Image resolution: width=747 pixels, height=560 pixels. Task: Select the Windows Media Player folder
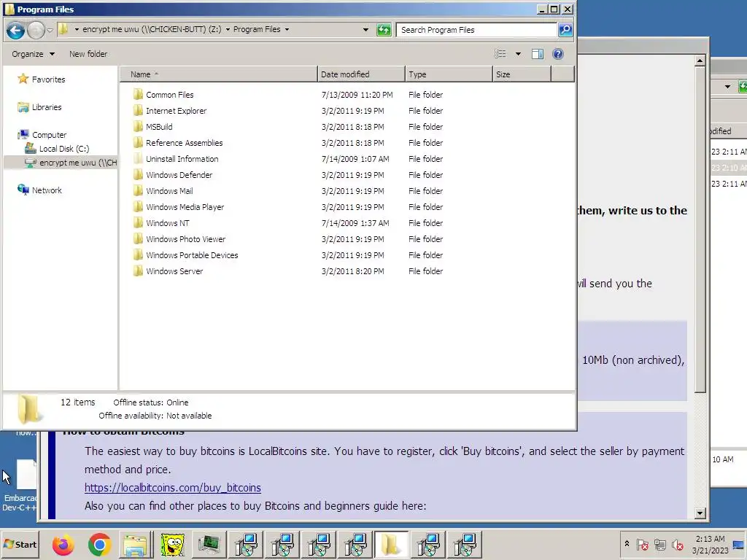tap(185, 206)
